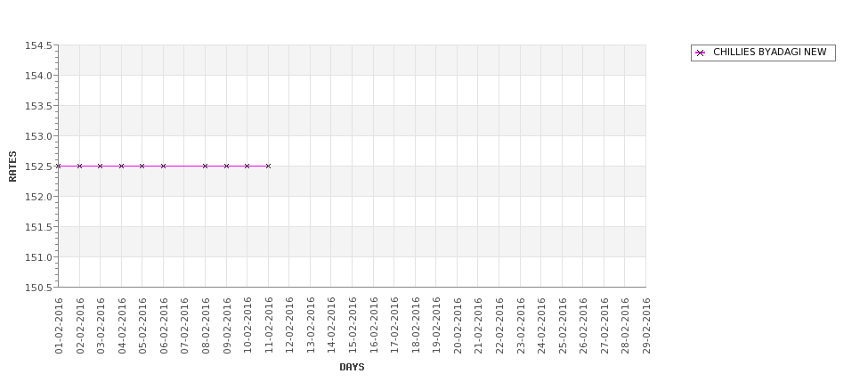Click the 21-02-2016 date label
The height and width of the screenshot is (382, 868).
(478, 326)
